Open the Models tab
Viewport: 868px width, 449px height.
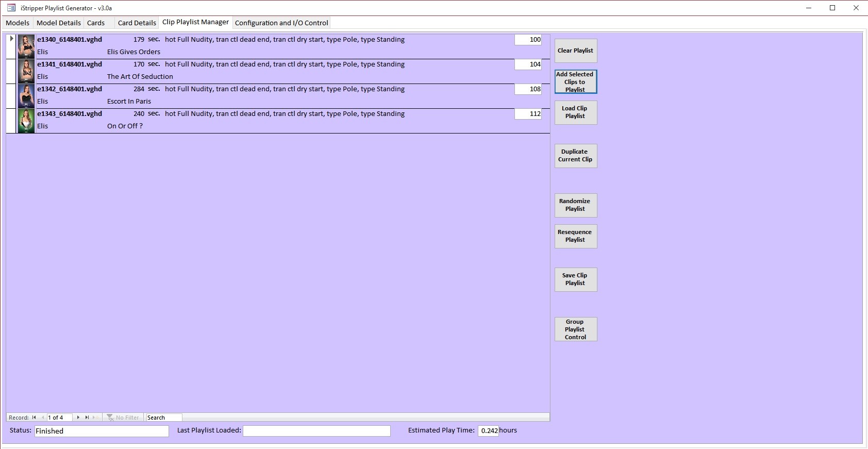[18, 23]
